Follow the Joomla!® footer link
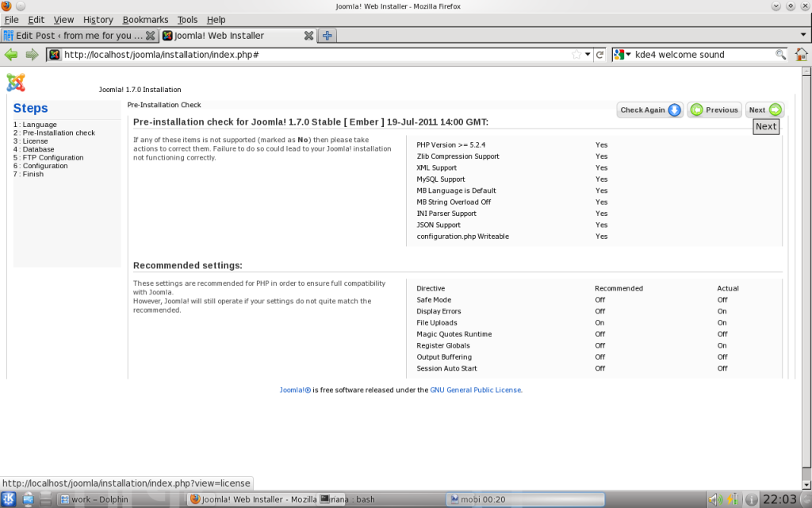 click(x=295, y=390)
